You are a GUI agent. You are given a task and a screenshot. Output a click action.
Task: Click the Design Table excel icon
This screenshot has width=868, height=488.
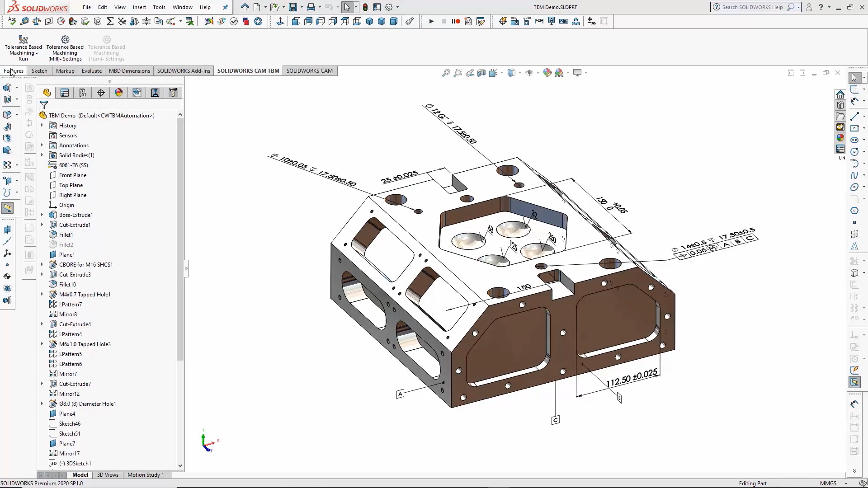tap(190, 21)
